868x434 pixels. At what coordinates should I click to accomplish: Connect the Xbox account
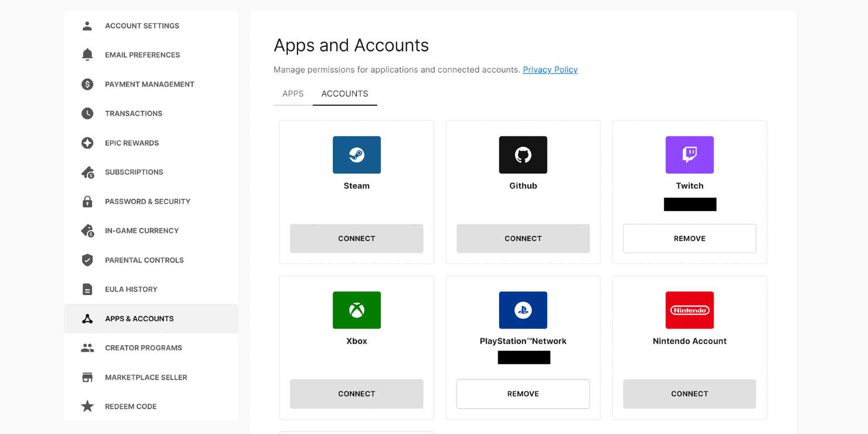[x=357, y=393]
